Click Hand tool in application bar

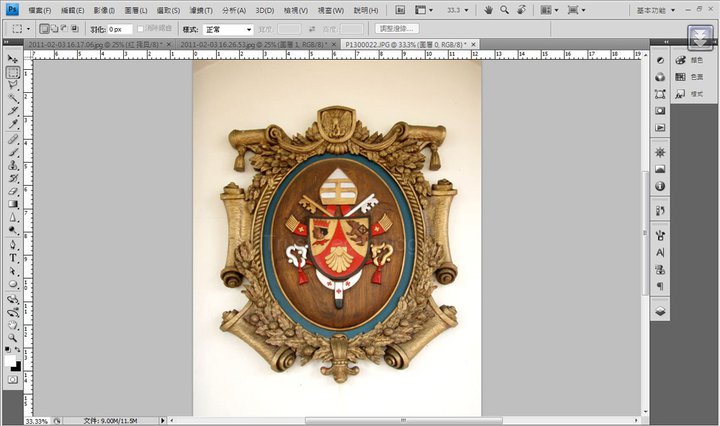[x=488, y=10]
